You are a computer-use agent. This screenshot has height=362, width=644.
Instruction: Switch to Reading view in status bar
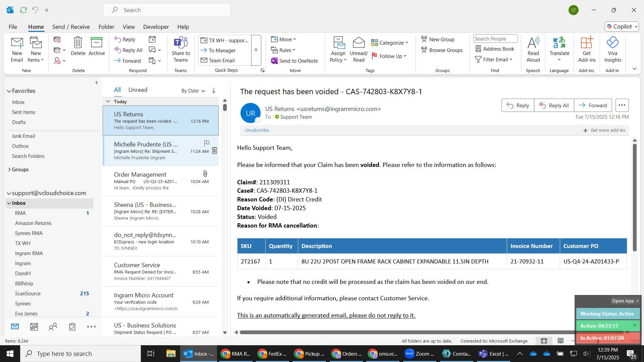click(560, 341)
